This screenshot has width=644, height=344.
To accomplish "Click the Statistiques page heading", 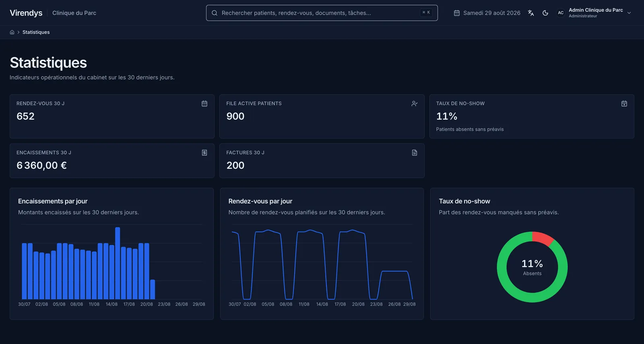I will tap(48, 63).
